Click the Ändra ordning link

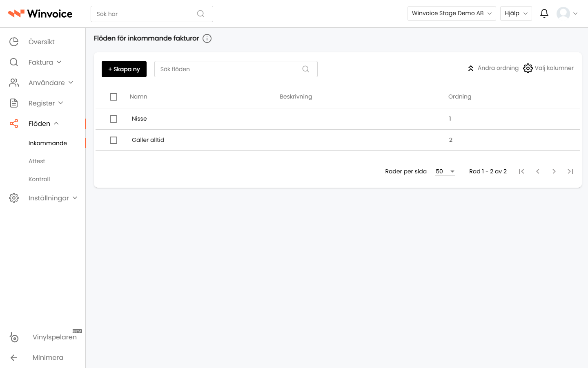coord(498,68)
